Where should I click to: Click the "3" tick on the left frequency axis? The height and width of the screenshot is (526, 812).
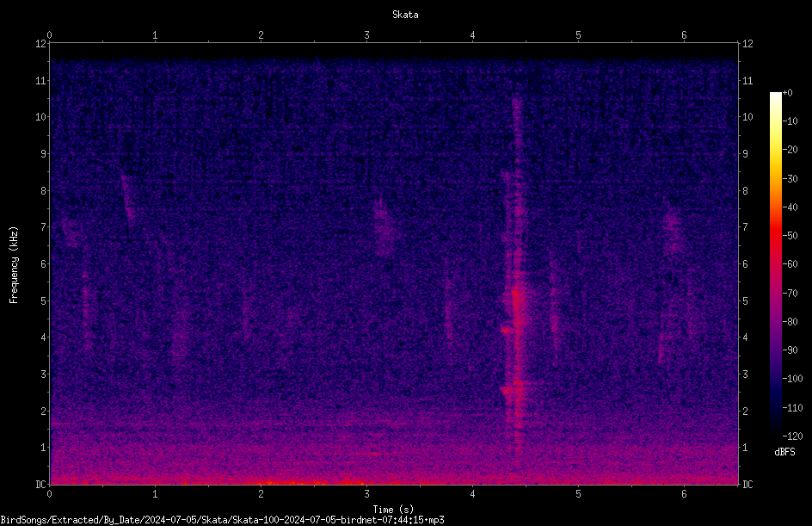tap(43, 374)
